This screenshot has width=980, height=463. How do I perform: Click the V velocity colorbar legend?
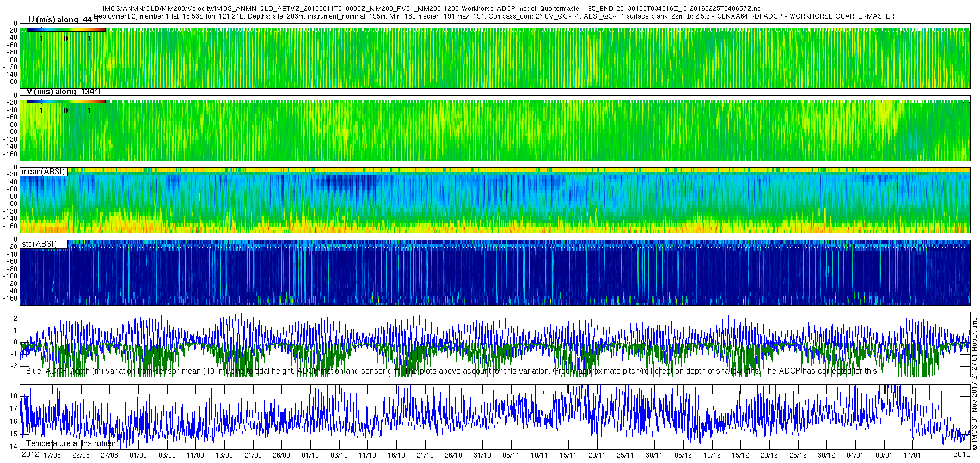pyautogui.click(x=66, y=101)
